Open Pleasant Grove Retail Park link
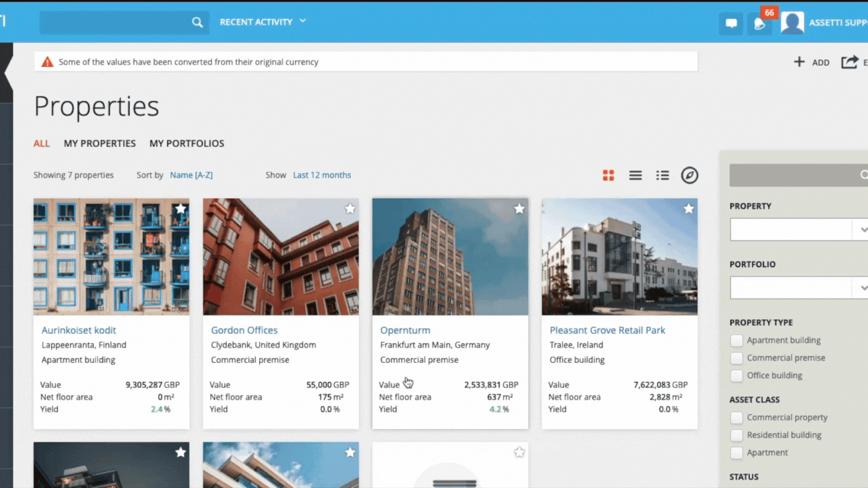The height and width of the screenshot is (488, 868). pos(608,330)
